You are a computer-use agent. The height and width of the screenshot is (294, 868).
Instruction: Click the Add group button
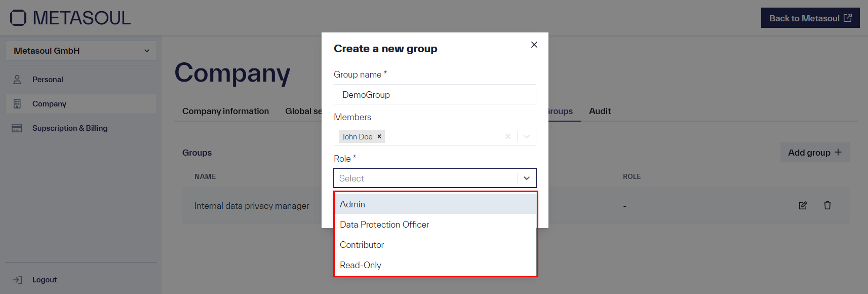pyautogui.click(x=815, y=152)
